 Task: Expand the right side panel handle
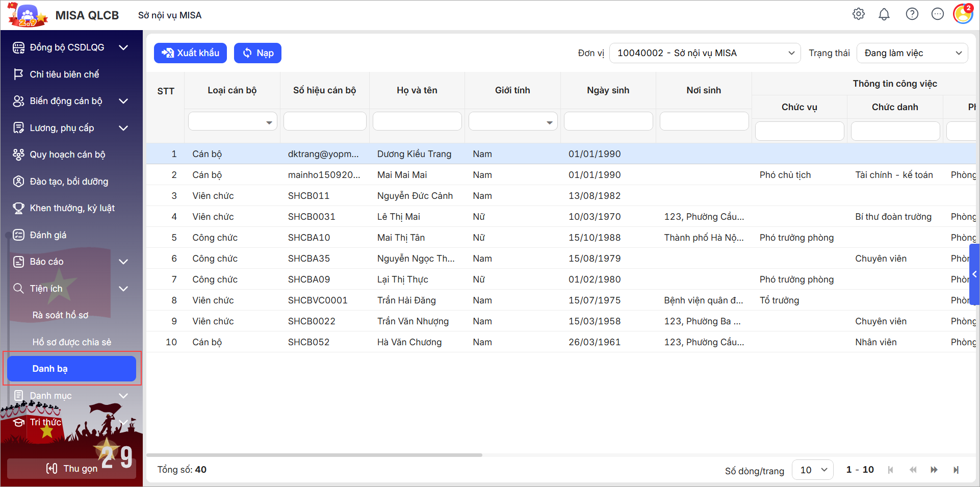click(x=974, y=274)
